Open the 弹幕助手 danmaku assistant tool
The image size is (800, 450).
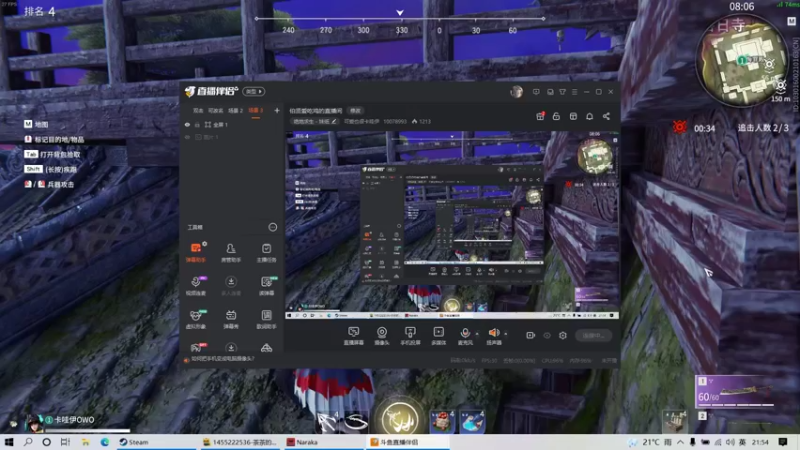click(x=195, y=253)
